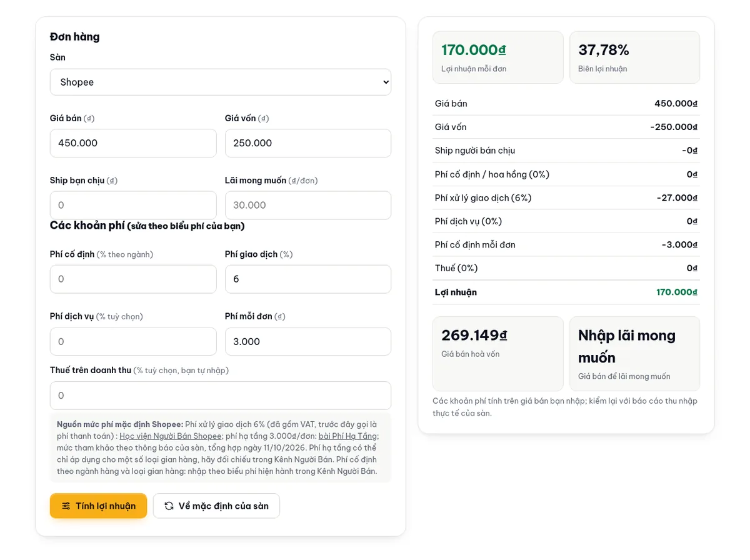Click the Giá vốn input with 250.000
Image resolution: width=750 pixels, height=560 pixels.
tap(308, 143)
